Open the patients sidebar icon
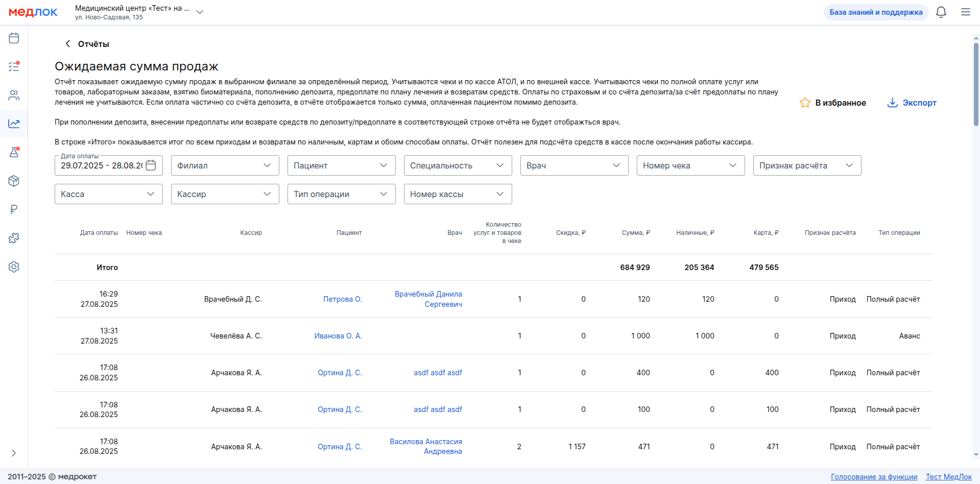The image size is (980, 484). (x=14, y=95)
